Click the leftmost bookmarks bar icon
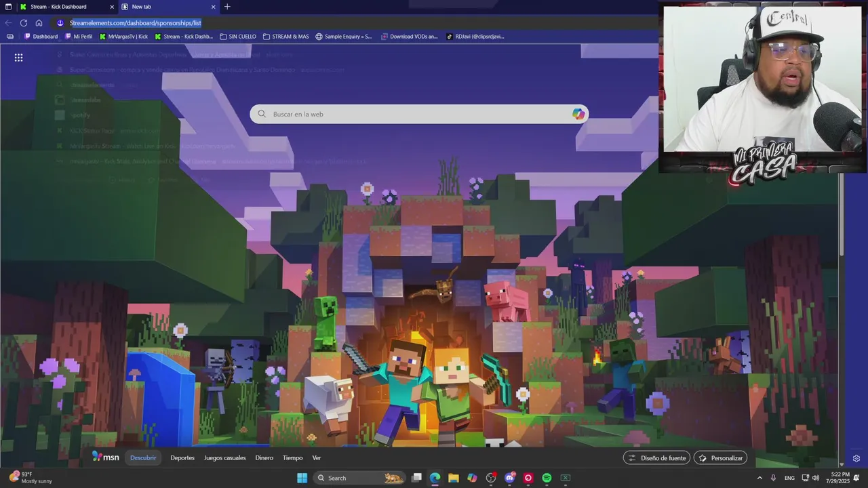The width and height of the screenshot is (868, 488). point(9,37)
